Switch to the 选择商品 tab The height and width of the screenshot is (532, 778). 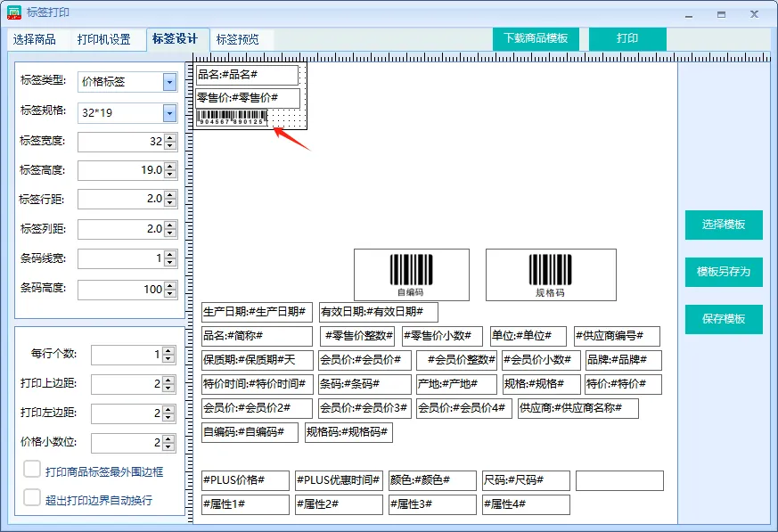click(35, 39)
